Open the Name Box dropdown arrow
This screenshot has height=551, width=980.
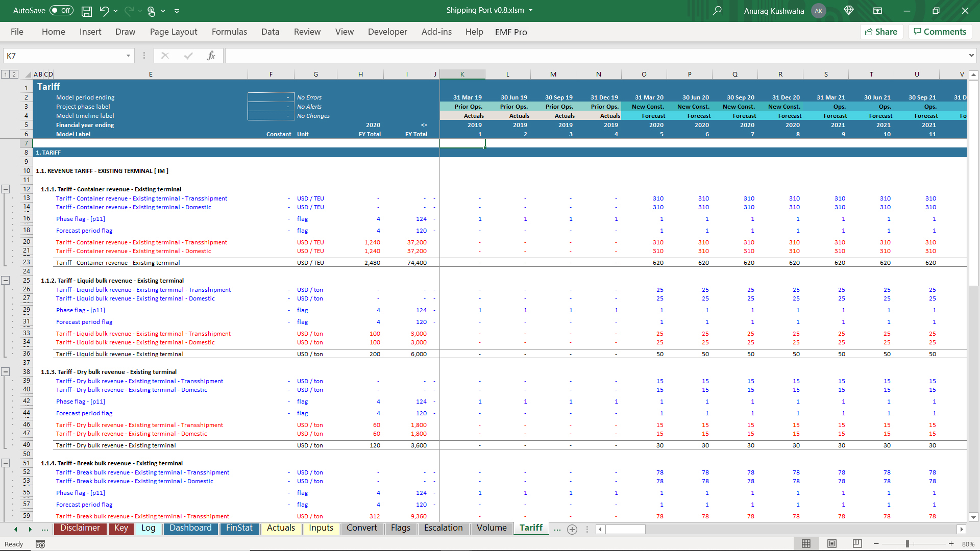click(x=128, y=56)
